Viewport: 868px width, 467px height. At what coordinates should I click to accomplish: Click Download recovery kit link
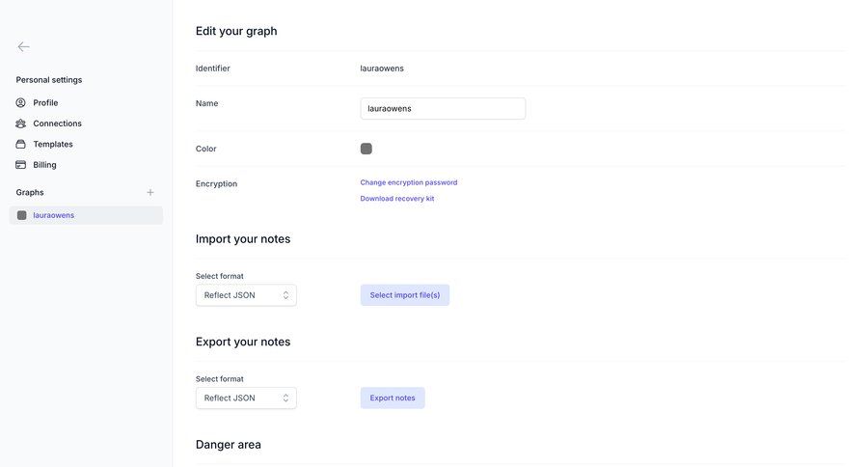[x=396, y=199]
